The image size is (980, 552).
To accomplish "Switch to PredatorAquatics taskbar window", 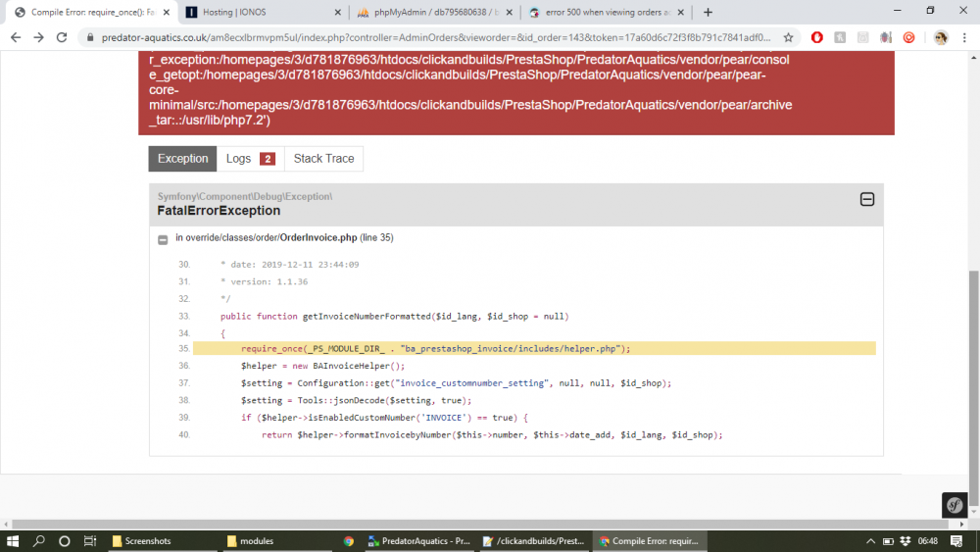I will 419,541.
